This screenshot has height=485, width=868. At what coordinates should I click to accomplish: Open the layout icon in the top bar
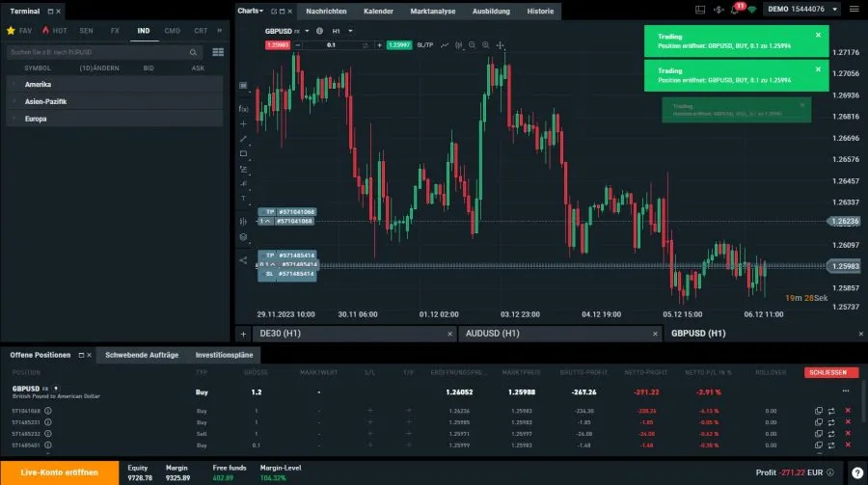pos(700,10)
